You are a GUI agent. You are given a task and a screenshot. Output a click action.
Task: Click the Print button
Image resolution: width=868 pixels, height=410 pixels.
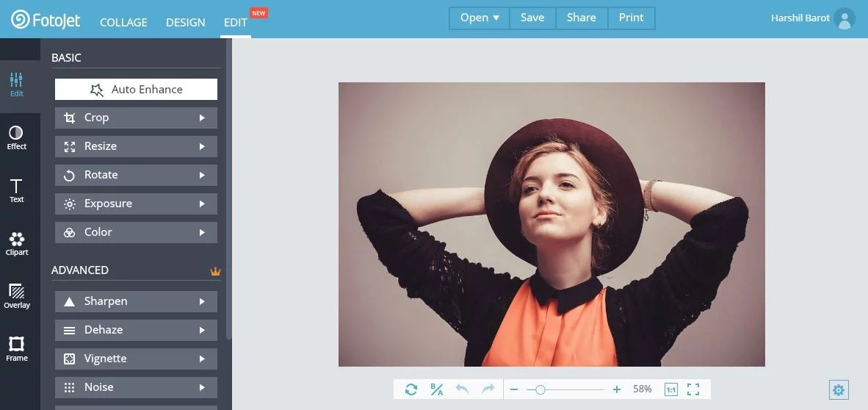pos(631,18)
